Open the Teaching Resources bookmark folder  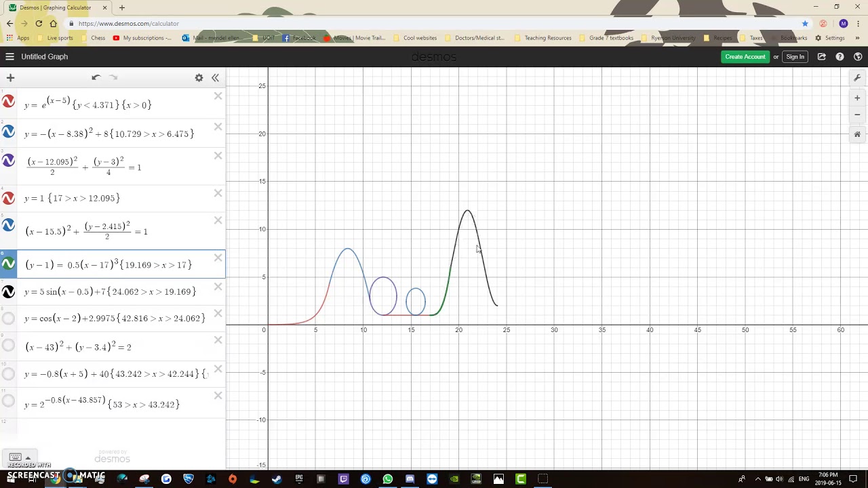click(x=543, y=38)
